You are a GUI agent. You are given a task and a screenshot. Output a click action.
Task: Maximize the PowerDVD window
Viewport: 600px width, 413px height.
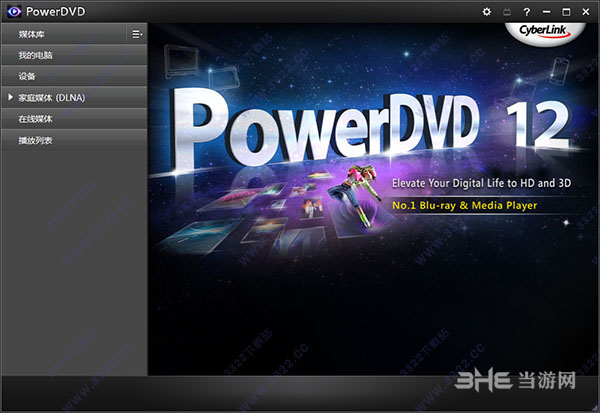coord(566,12)
